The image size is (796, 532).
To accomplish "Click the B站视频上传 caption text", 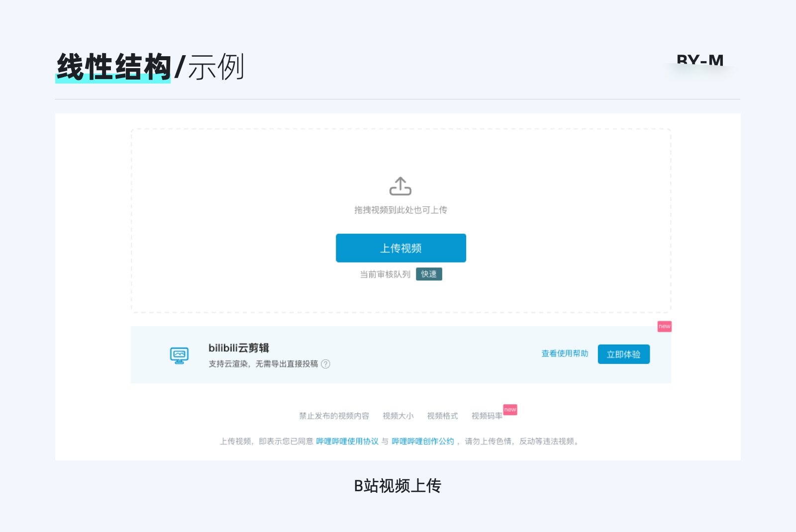I will point(398,486).
